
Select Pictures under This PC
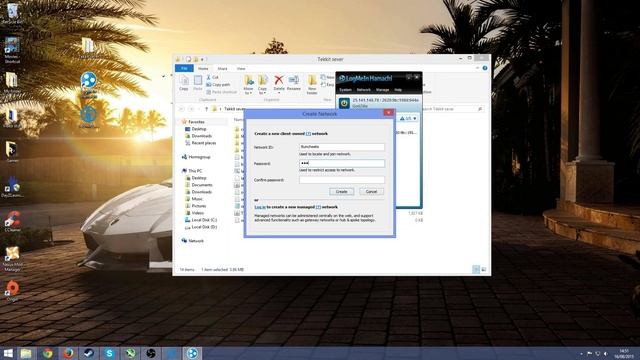coord(198,206)
